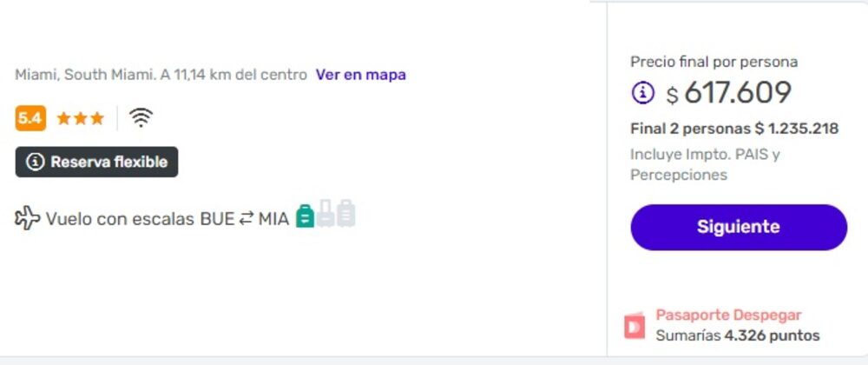This screenshot has height=365, width=868.
Task: Click the Pasaporte Despegar logo icon
Action: pyautogui.click(x=635, y=326)
